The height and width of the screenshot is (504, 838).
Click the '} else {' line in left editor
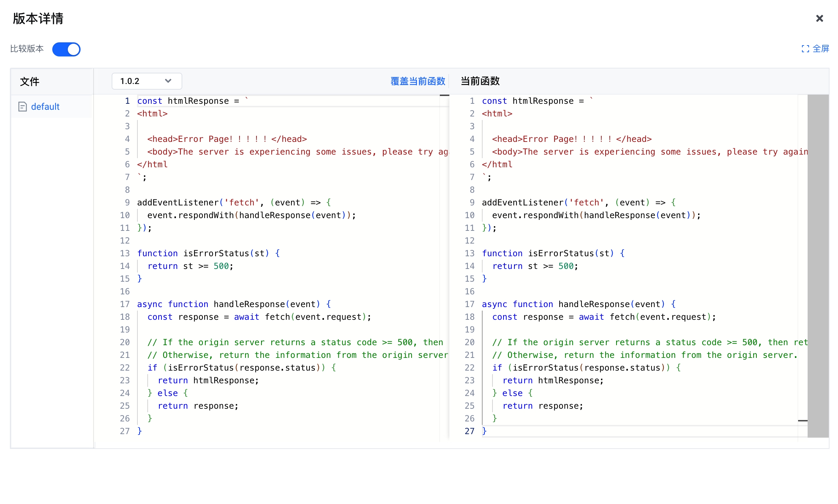tap(167, 393)
